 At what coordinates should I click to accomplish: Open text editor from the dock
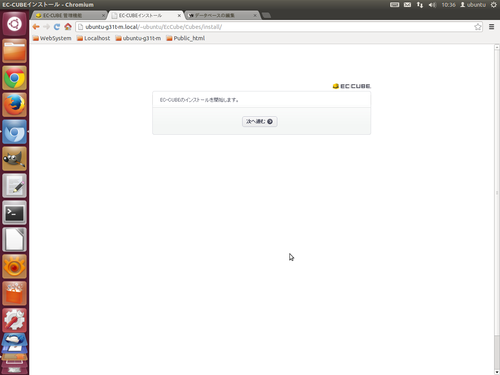14,186
